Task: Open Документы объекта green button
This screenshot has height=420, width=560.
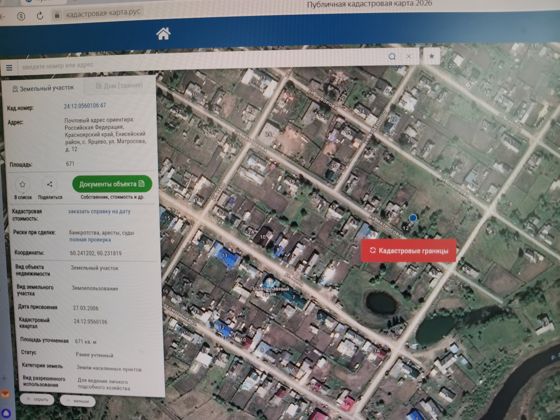Action: coord(112,184)
